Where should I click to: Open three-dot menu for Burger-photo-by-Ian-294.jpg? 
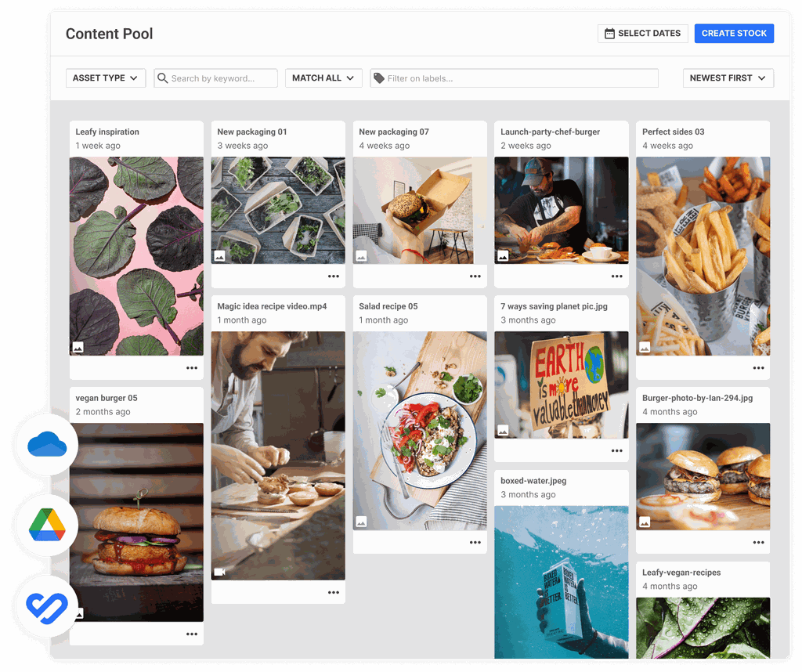point(759,542)
